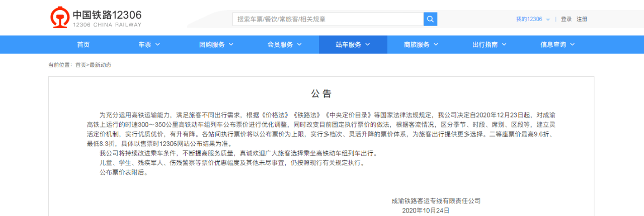This screenshot has width=644, height=216.
Task: Click the China Railway 12306 logo
Action: 96,18
